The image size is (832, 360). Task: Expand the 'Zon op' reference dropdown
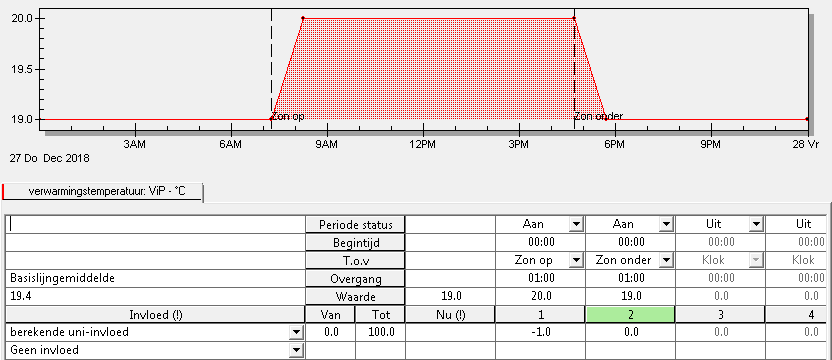pyautogui.click(x=576, y=260)
